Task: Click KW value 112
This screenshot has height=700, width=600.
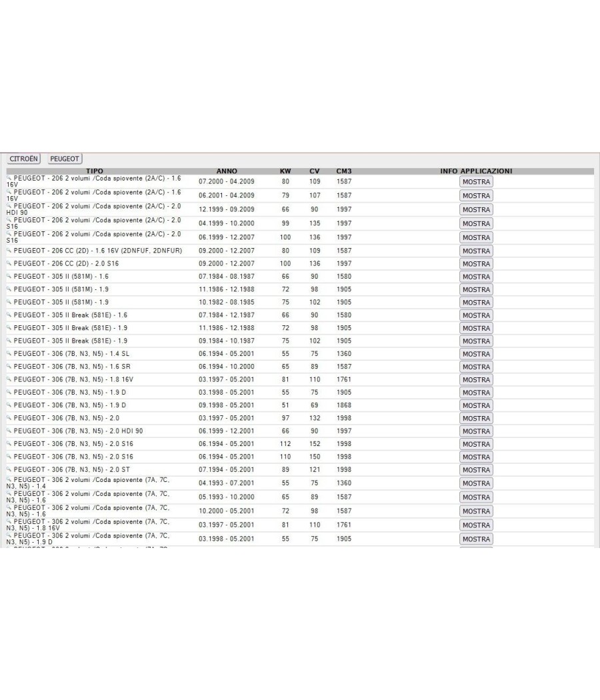Action: click(285, 444)
